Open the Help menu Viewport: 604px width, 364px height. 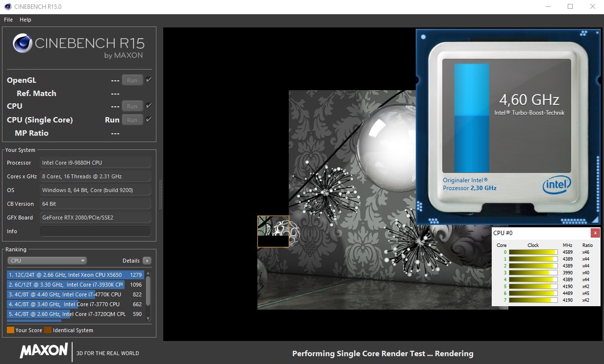click(x=25, y=20)
